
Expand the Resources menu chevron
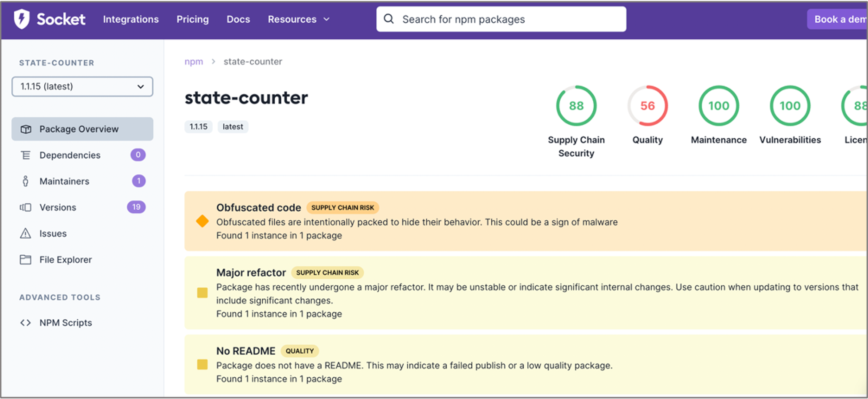pyautogui.click(x=327, y=19)
